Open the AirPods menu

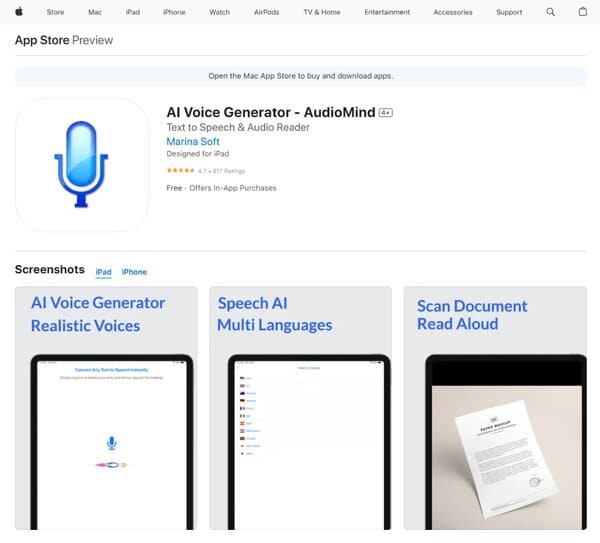tap(267, 12)
